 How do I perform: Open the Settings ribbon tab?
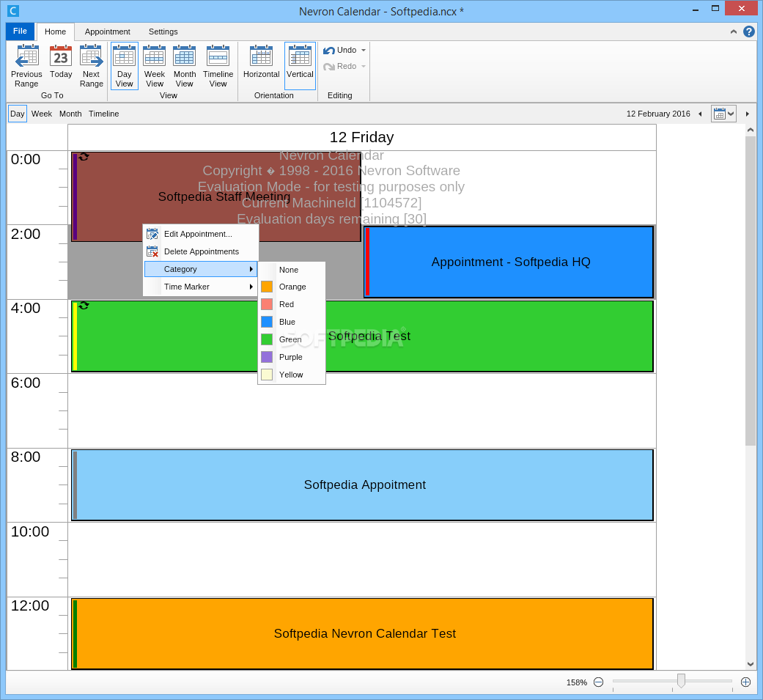pos(163,32)
